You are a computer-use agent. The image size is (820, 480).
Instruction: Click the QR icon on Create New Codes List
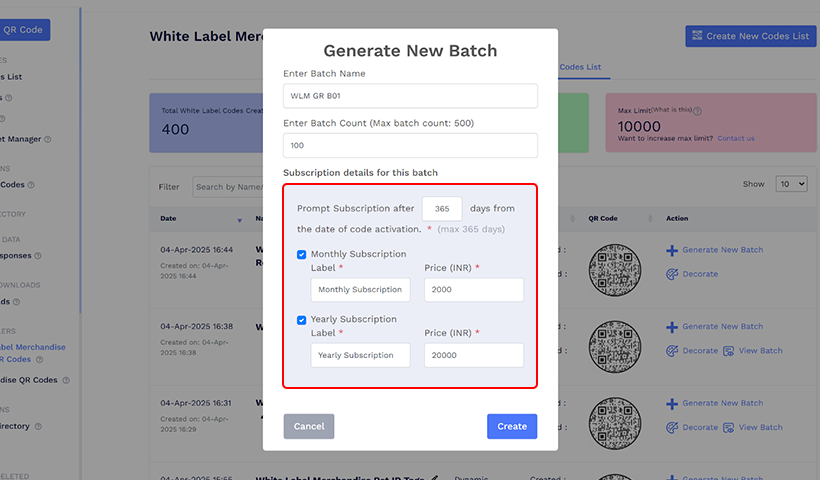tap(696, 36)
